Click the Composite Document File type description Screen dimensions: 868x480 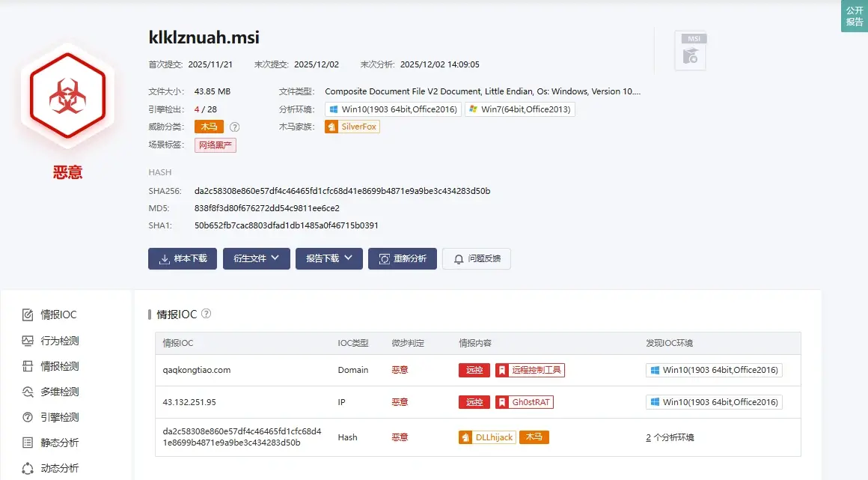tap(483, 91)
